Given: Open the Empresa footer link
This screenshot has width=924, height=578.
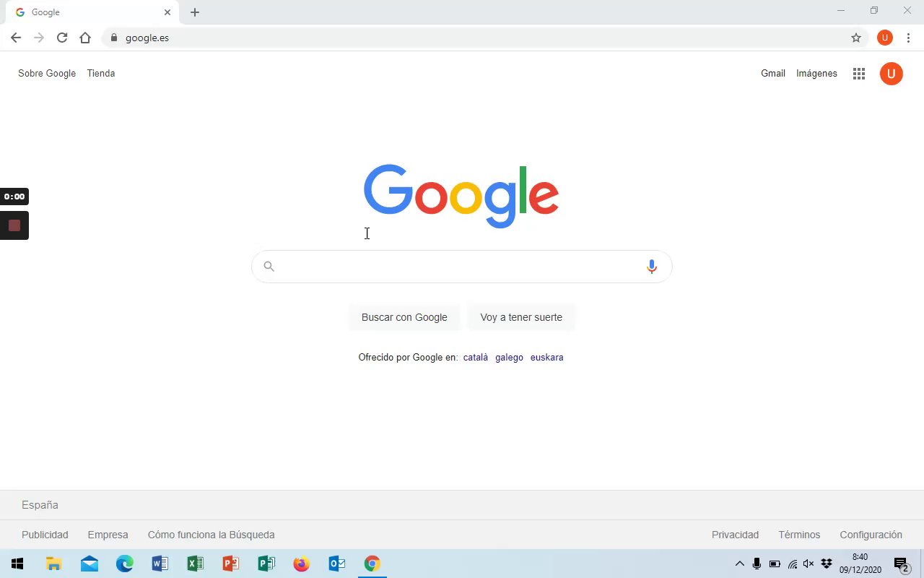Looking at the screenshot, I should 108,535.
